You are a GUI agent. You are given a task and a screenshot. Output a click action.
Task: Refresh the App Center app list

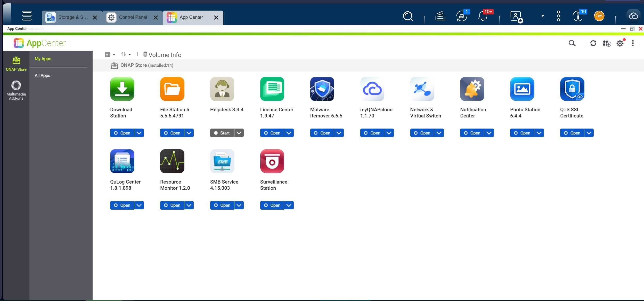pos(593,43)
